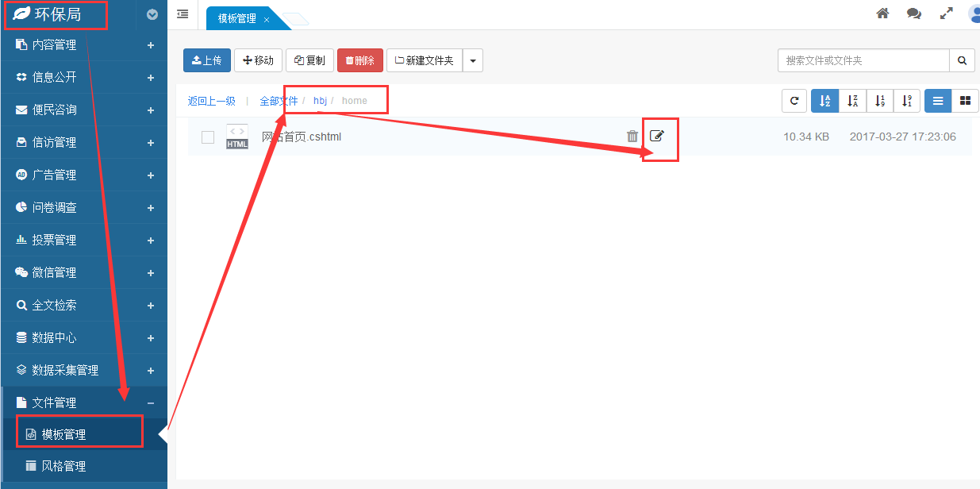This screenshot has height=489, width=980.
Task: Delete 网站首页.cshtml with trash icon
Action: coord(632,137)
